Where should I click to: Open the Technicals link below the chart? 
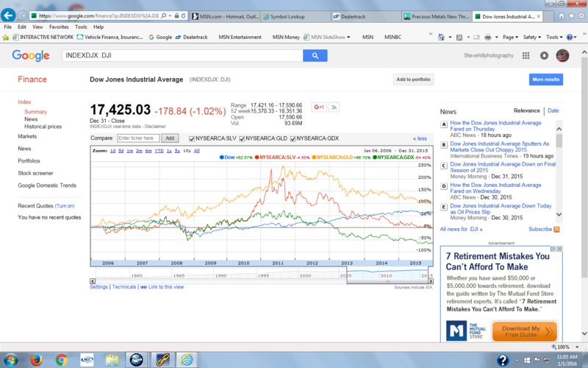tap(124, 287)
